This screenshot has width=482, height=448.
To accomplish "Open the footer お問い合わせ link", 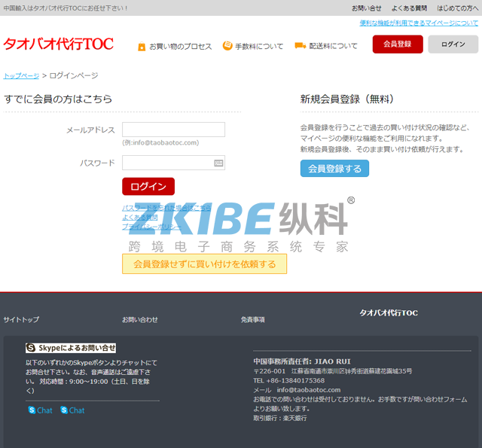I will pyautogui.click(x=140, y=319).
